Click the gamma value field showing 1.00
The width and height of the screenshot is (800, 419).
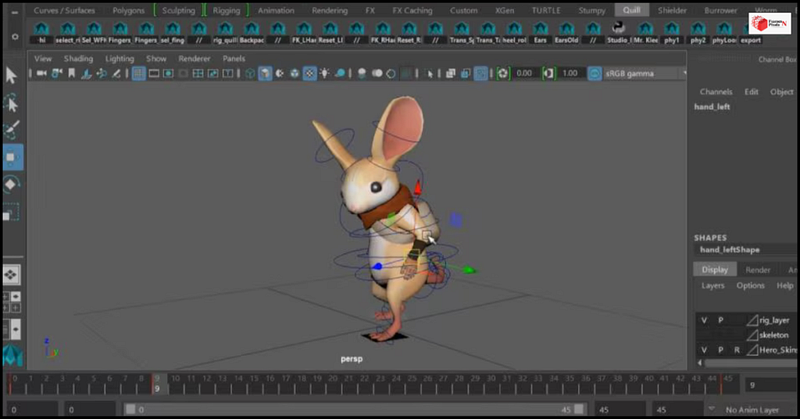pyautogui.click(x=570, y=73)
